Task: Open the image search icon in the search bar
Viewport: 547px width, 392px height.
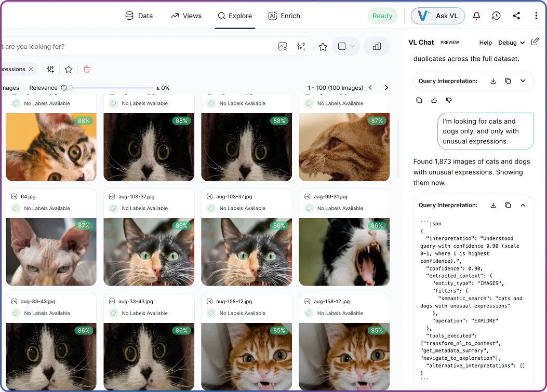Action: [283, 46]
